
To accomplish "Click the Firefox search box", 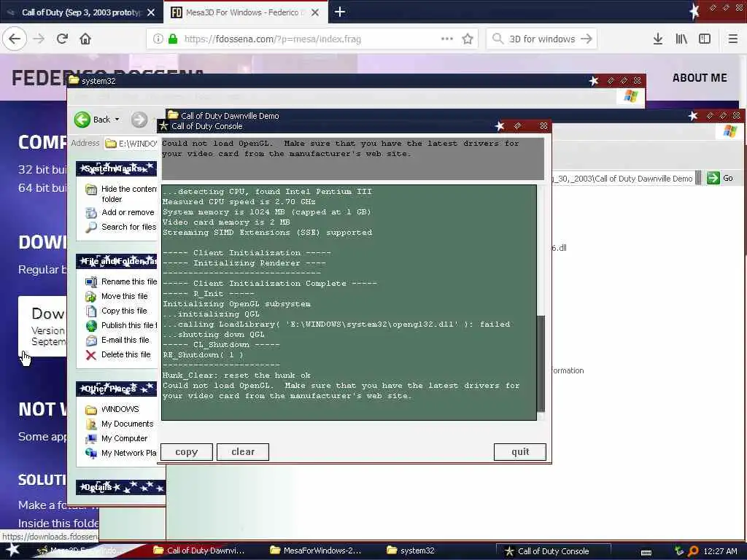I will pos(542,39).
